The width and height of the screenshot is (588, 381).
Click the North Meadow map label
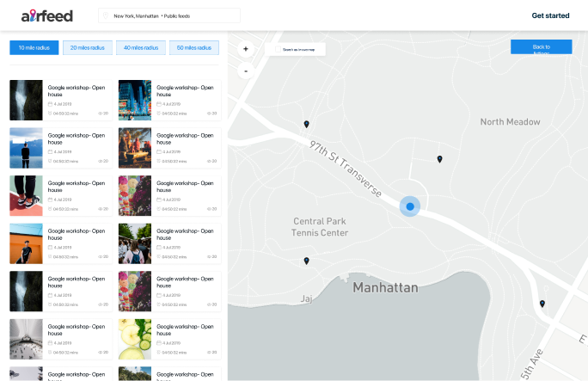point(510,122)
